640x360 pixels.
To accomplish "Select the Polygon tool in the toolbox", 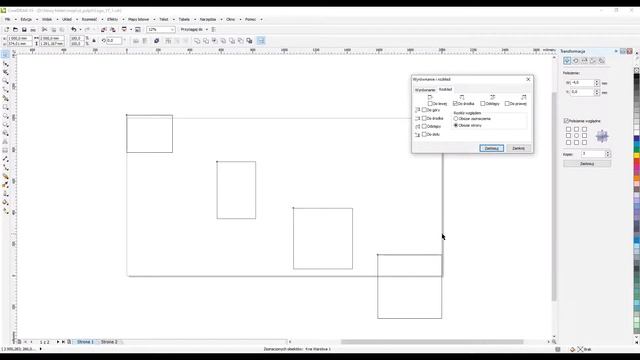I will tap(5, 124).
